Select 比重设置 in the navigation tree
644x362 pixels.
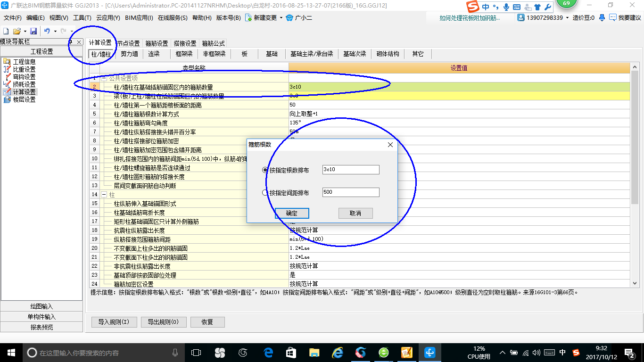point(24,69)
